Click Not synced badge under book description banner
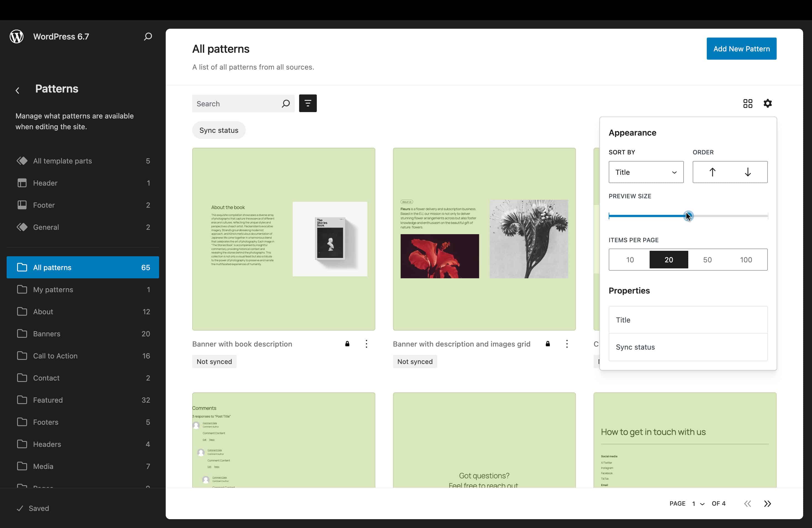This screenshot has height=528, width=812. (214, 361)
